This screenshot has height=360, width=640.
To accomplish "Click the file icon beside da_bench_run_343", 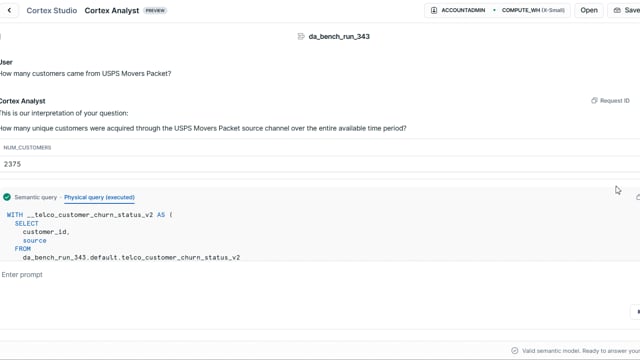I will click(x=301, y=36).
